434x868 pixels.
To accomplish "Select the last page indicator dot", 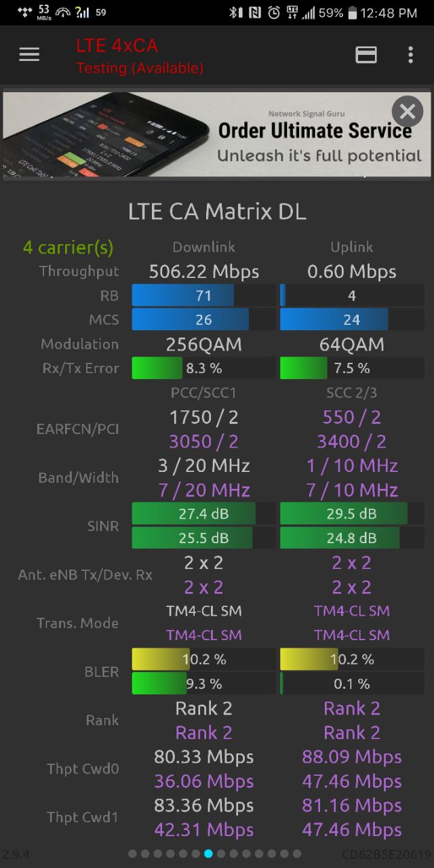I will (x=297, y=854).
